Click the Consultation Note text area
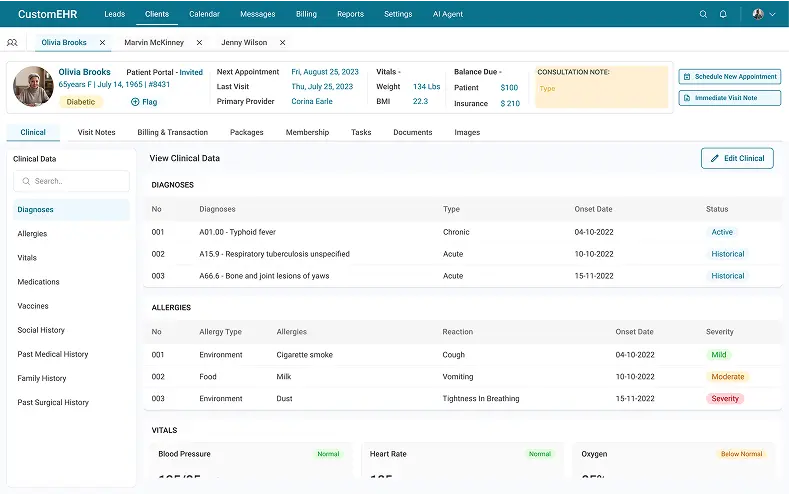Viewport: 789px width, 495px height. [x=601, y=93]
